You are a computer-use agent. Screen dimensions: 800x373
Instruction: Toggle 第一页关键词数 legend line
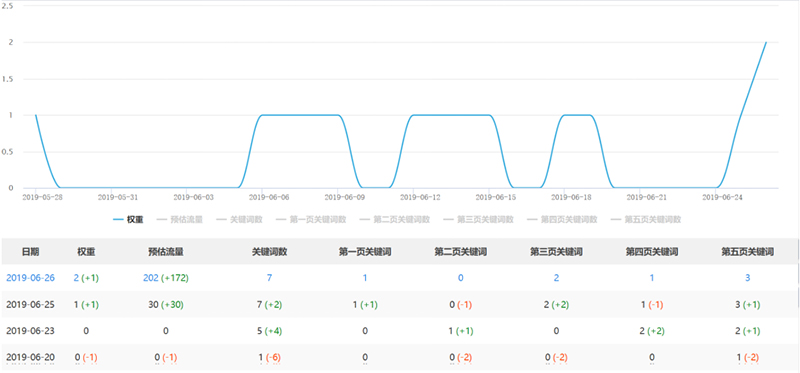coord(311,219)
